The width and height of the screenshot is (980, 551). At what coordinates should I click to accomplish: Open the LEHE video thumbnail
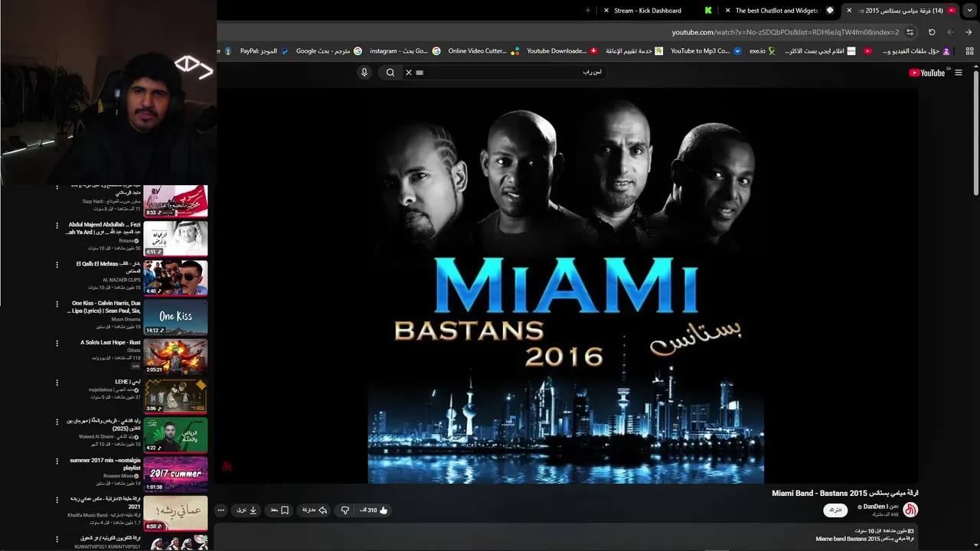pyautogui.click(x=175, y=396)
